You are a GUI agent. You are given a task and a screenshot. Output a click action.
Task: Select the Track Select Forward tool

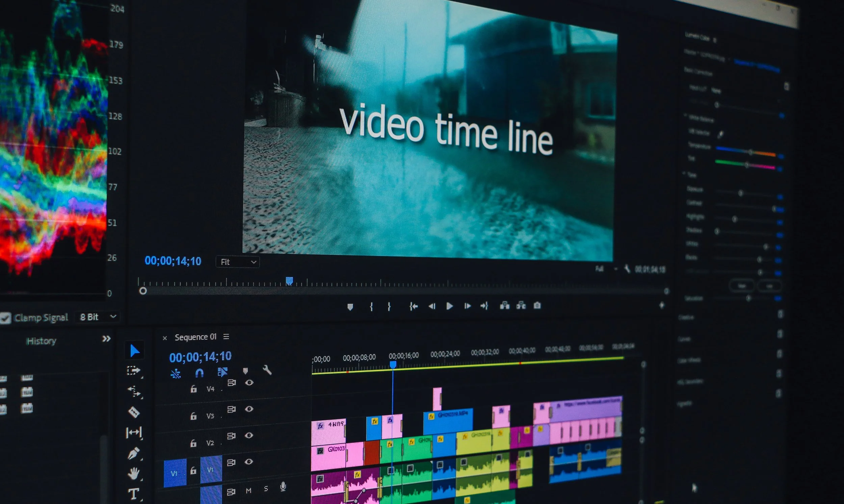click(x=133, y=370)
